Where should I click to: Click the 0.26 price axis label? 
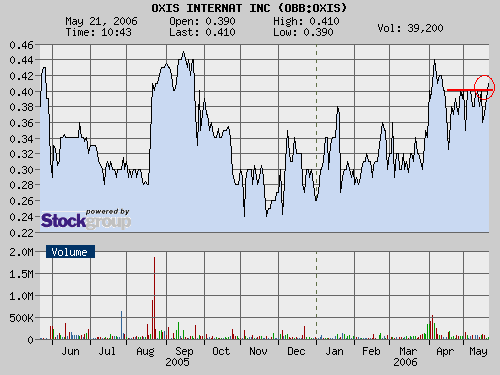tap(21, 201)
